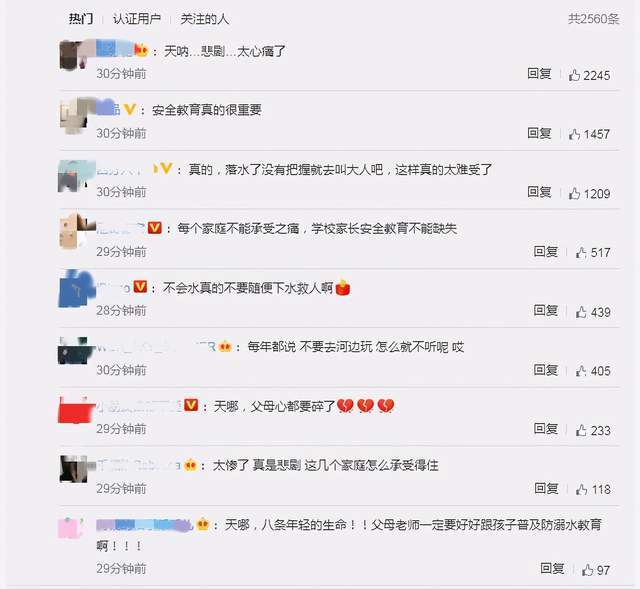This screenshot has width=640, height=589.
Task: Like the comment with 1209 likes
Action: coord(574,193)
